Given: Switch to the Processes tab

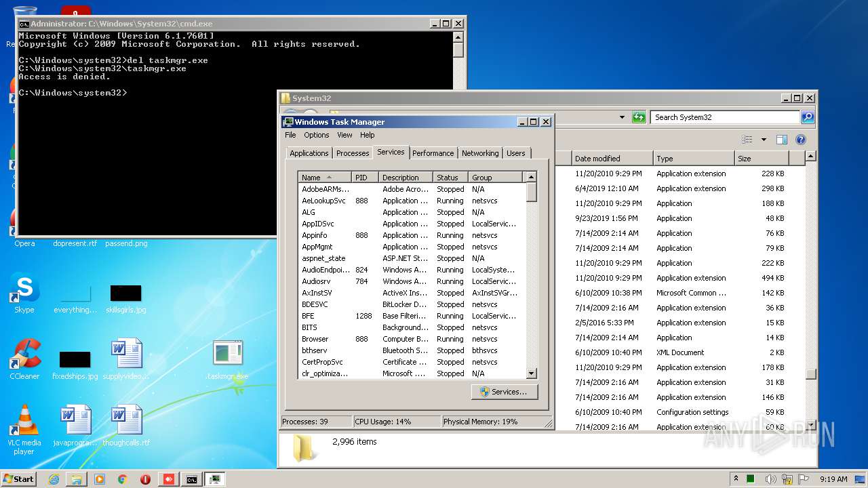Looking at the screenshot, I should coord(353,153).
